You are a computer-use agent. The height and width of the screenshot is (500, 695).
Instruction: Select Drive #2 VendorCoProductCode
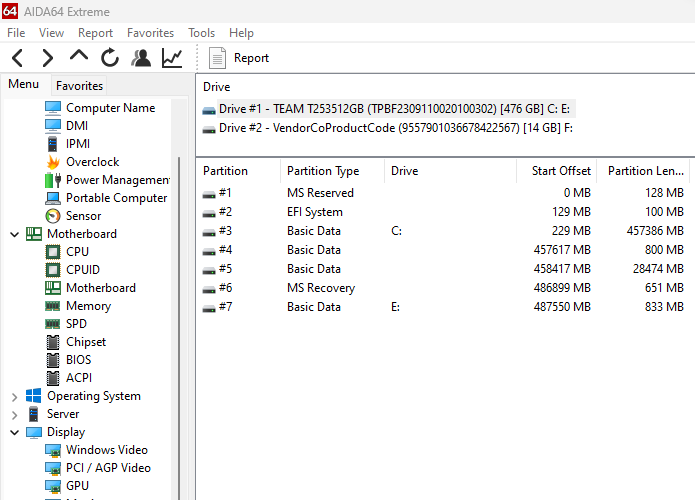coord(388,128)
